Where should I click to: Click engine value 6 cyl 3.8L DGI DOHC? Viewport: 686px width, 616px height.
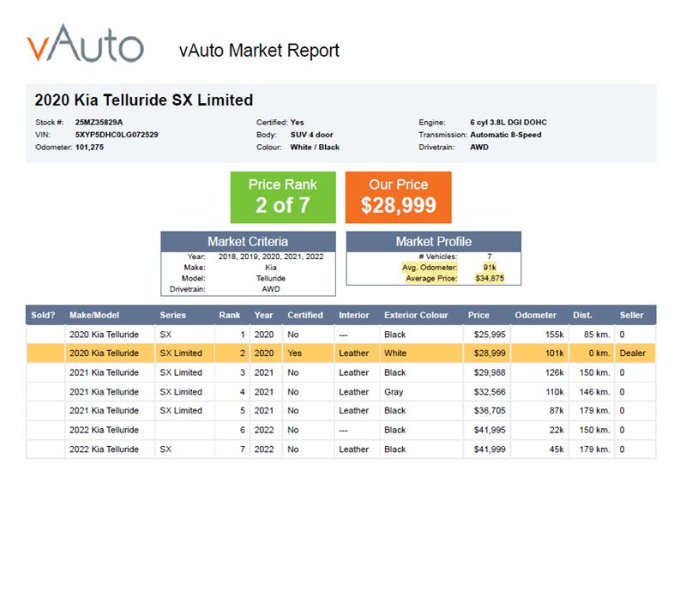508,122
